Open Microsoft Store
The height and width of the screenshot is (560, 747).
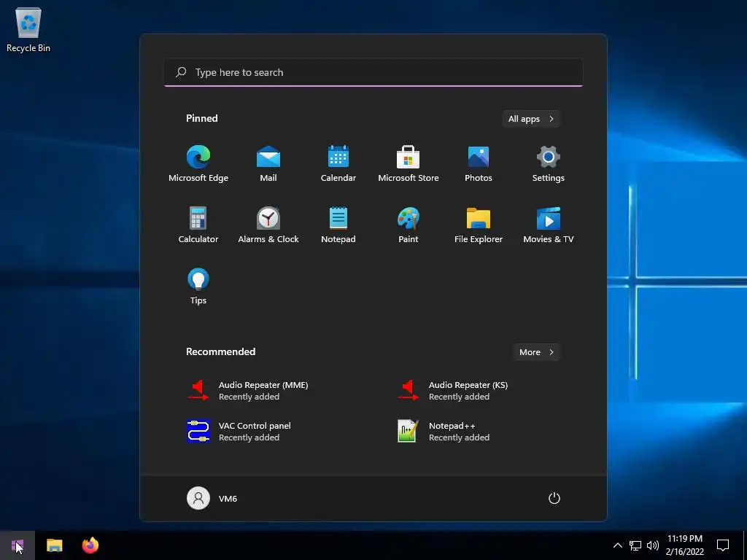tap(409, 164)
